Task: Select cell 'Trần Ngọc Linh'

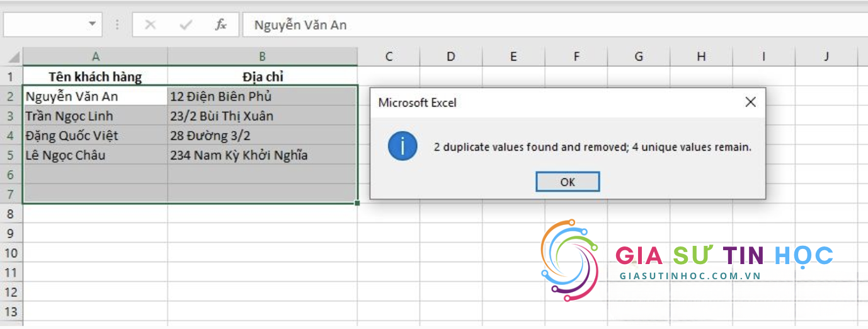Action: [x=96, y=116]
